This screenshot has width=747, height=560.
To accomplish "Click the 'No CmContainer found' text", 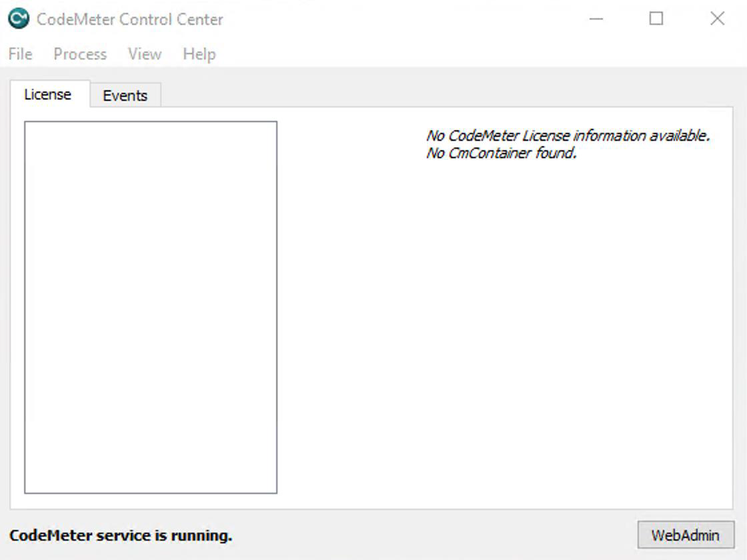I will (x=501, y=153).
